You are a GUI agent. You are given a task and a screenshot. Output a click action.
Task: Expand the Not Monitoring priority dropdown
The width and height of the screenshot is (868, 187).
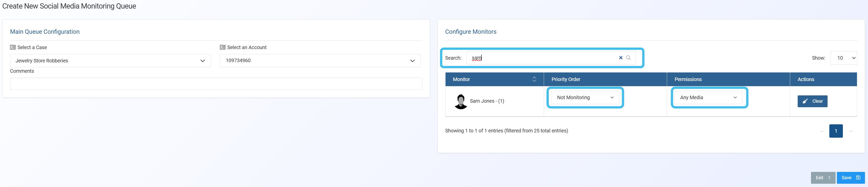[585, 98]
